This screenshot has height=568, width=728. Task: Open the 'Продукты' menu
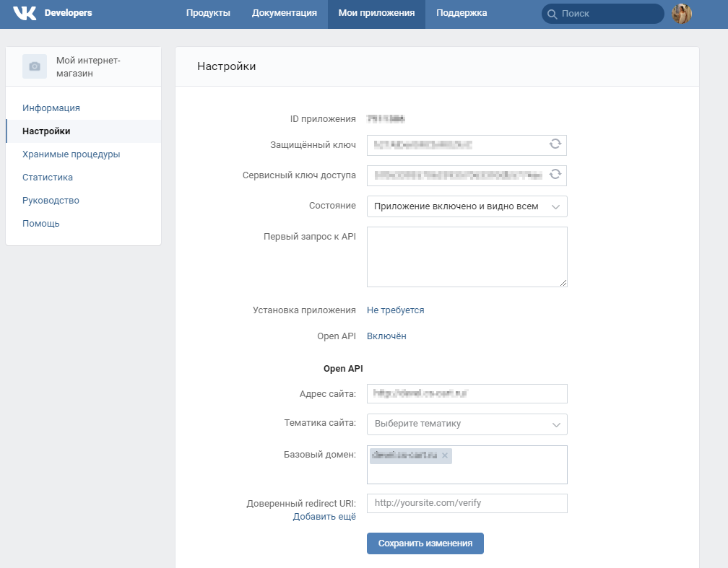tap(208, 13)
